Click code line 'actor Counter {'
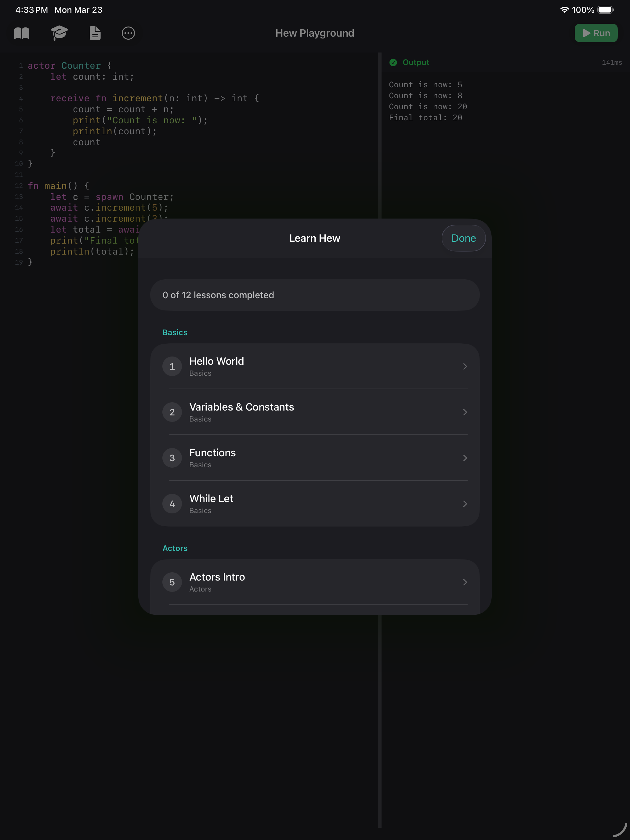Screen dimensions: 630x840 (70, 66)
